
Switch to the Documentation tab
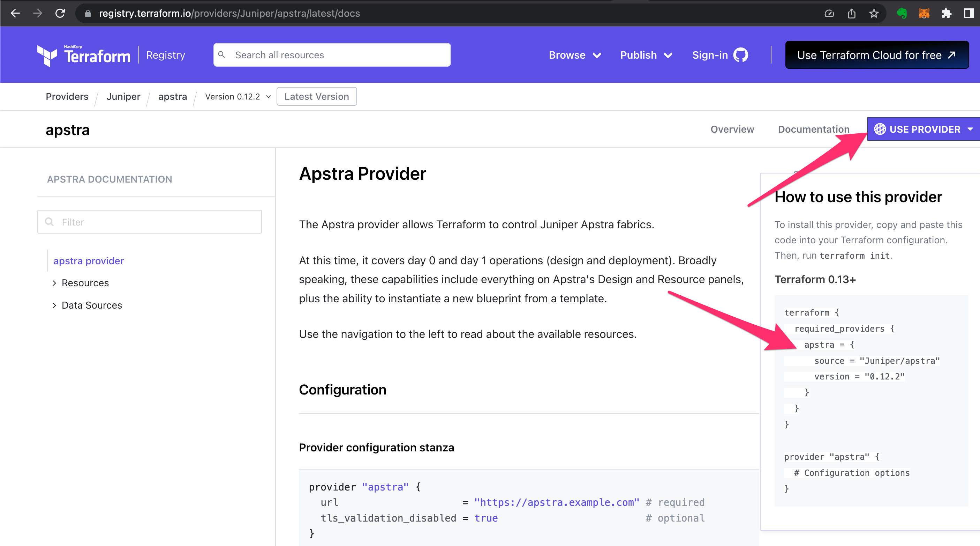tap(813, 129)
